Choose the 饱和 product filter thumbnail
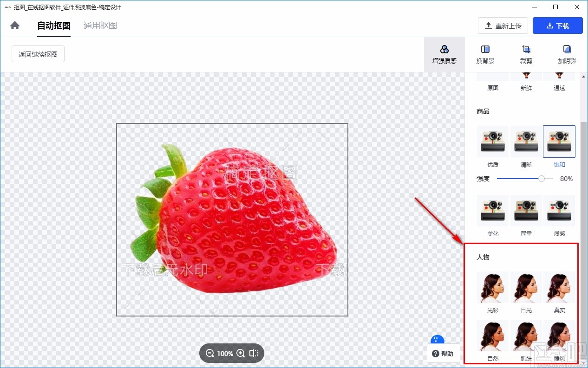Image resolution: width=588 pixels, height=368 pixels. [x=559, y=142]
